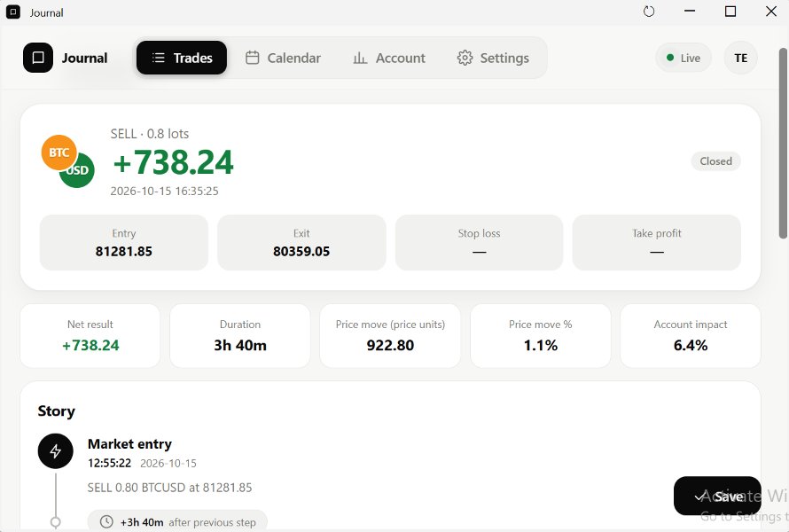Viewport: 789px width, 532px height.
Task: Click the lightning Market entry icon
Action: [55, 451]
